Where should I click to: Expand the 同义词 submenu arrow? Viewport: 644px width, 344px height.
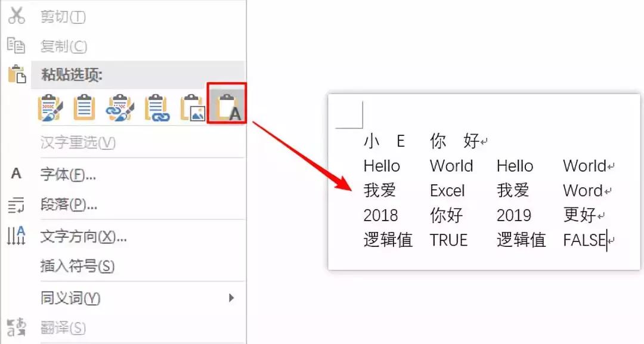pos(232,297)
